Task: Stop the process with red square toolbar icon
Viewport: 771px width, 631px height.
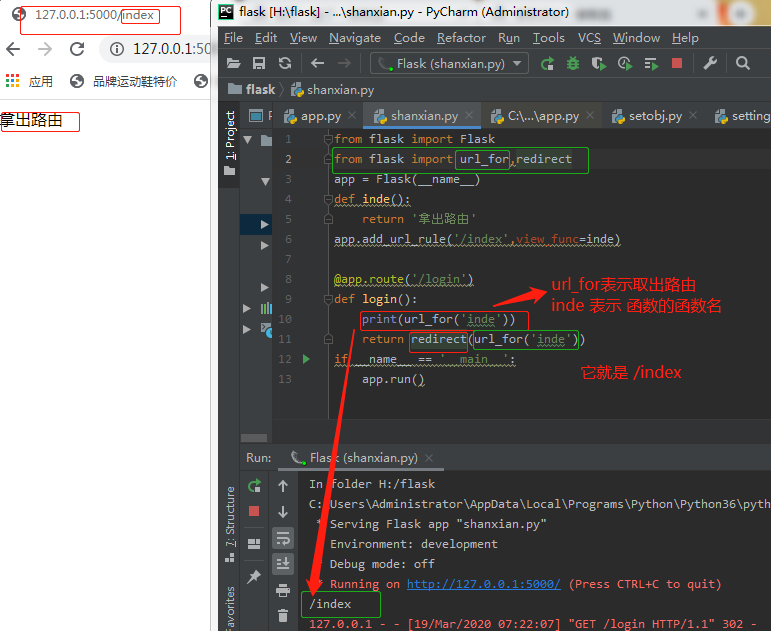Action: [x=677, y=63]
